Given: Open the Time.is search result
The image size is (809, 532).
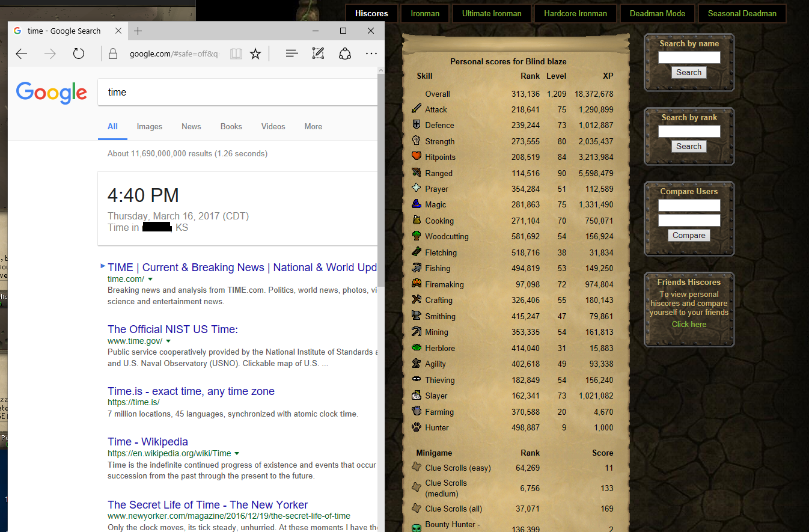Looking at the screenshot, I should pyautogui.click(x=191, y=391).
